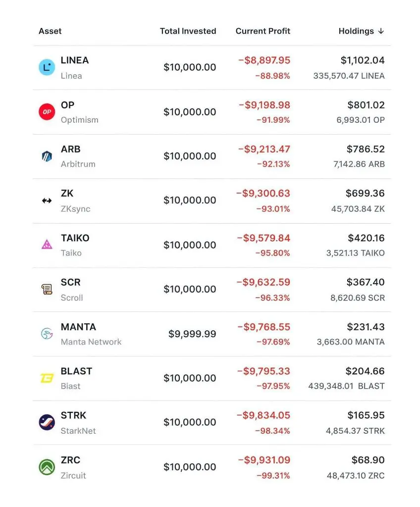The image size is (420, 507).
Task: Click the ZKsync arrows logo icon
Action: [47, 201]
